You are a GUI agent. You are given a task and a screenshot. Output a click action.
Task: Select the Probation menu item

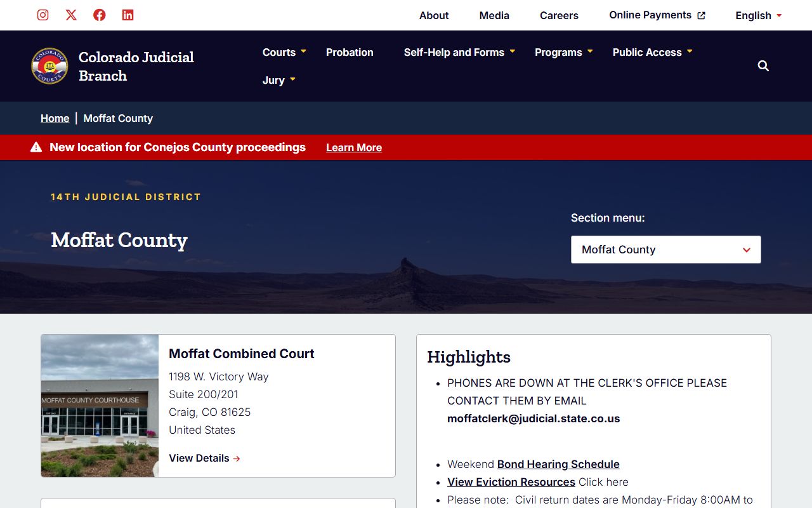(350, 52)
